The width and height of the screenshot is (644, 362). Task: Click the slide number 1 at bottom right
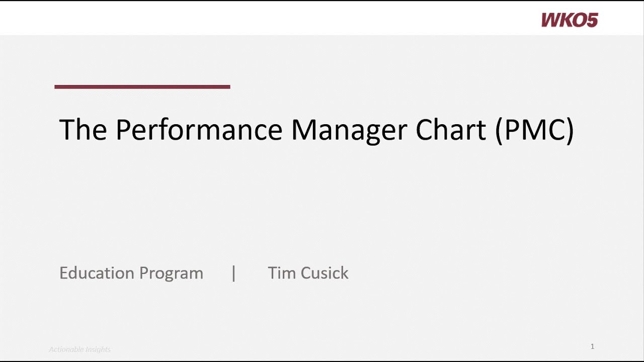click(592, 346)
